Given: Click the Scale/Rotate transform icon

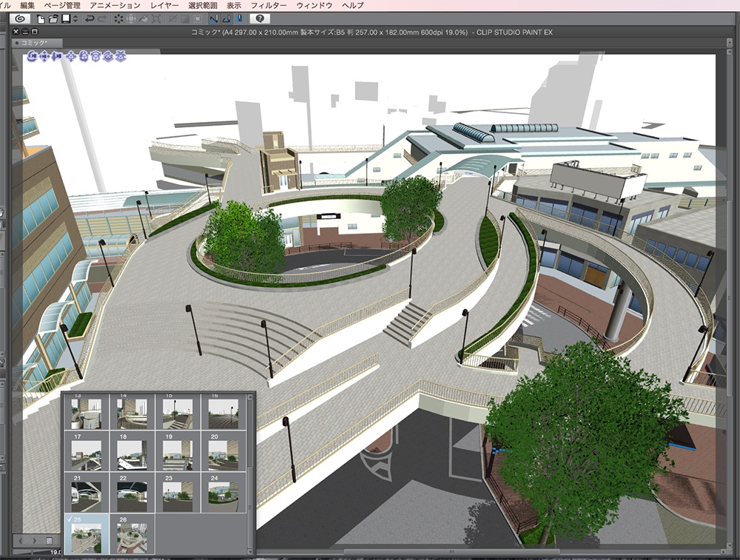Looking at the screenshot, I should click(156, 19).
